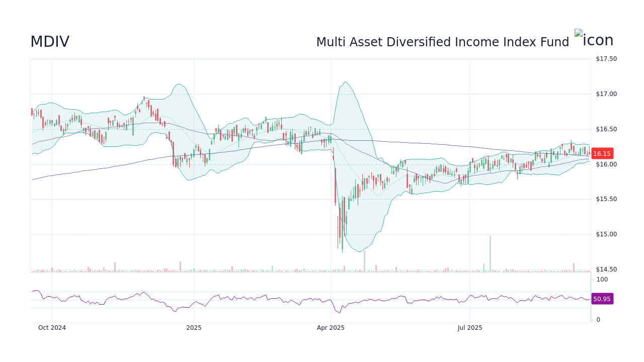Click the purple 50.95 RSI value tag
644x362 pixels.
click(x=602, y=299)
